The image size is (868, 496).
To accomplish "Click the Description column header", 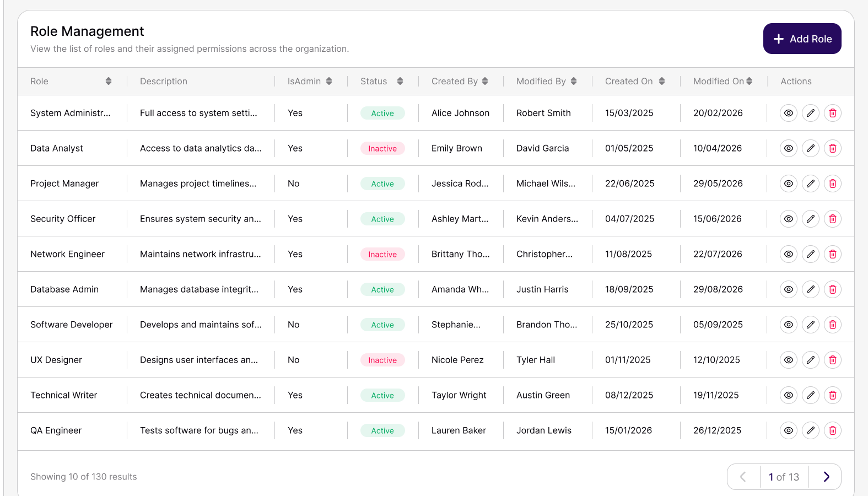I will 164,81.
